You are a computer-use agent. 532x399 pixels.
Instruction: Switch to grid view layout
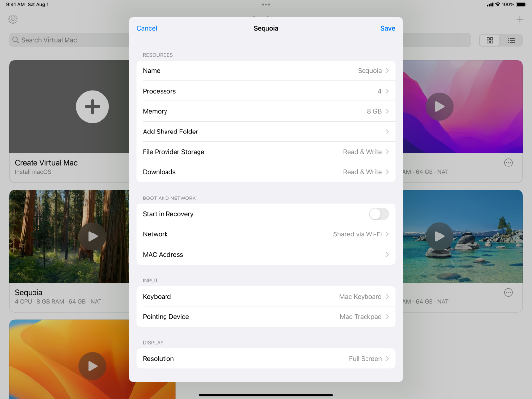click(x=490, y=40)
